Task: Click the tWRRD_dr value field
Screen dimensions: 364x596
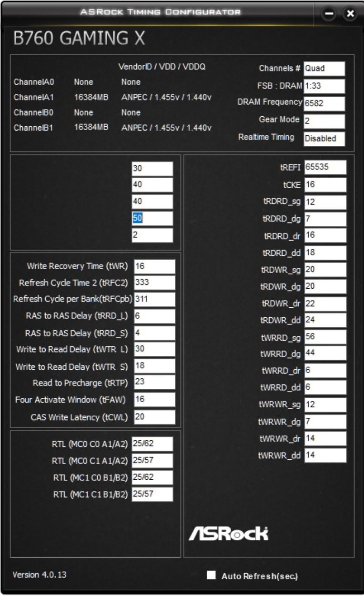Action: tap(325, 371)
